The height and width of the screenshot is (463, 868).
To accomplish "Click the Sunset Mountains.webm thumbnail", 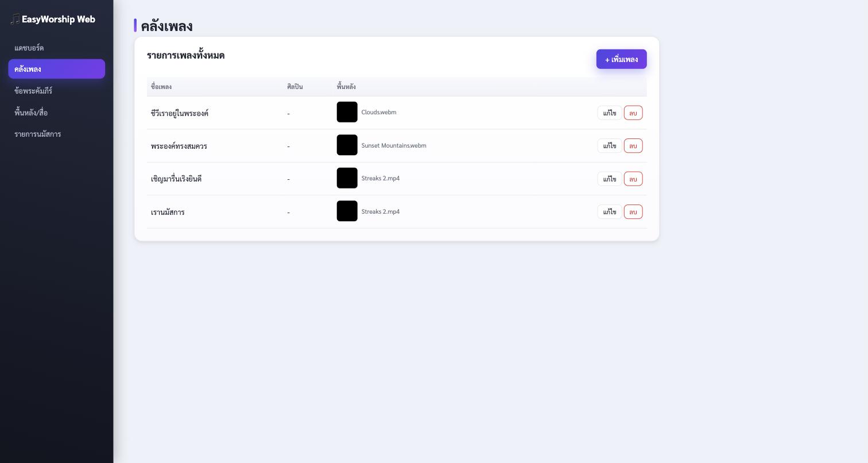I will click(x=347, y=145).
